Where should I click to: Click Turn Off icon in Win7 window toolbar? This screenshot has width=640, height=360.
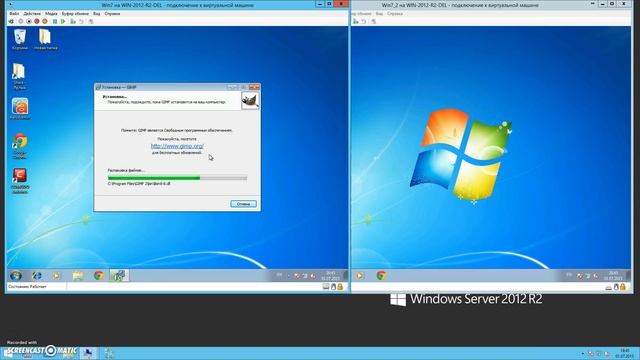(x=29, y=21)
